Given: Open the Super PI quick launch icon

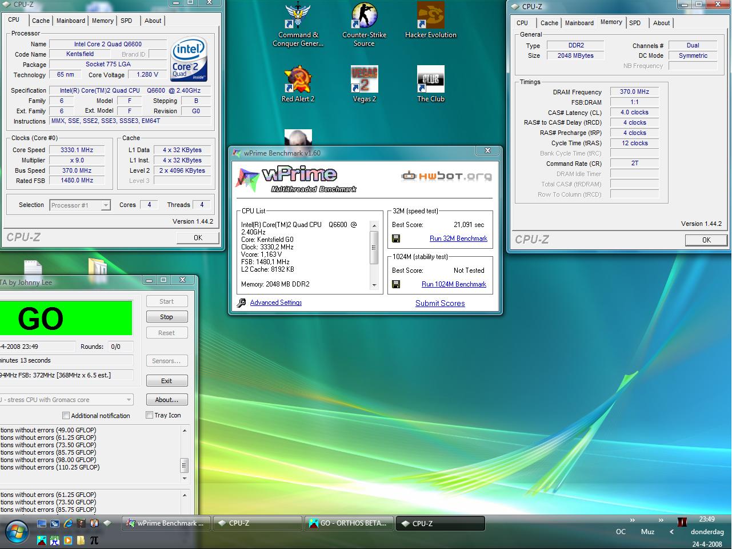Looking at the screenshot, I should pos(55,540).
